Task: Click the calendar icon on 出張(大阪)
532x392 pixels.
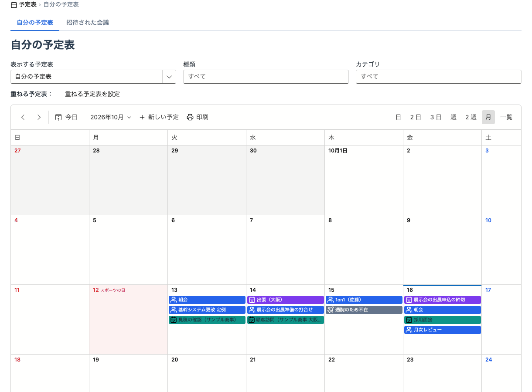Action: pyautogui.click(x=252, y=300)
